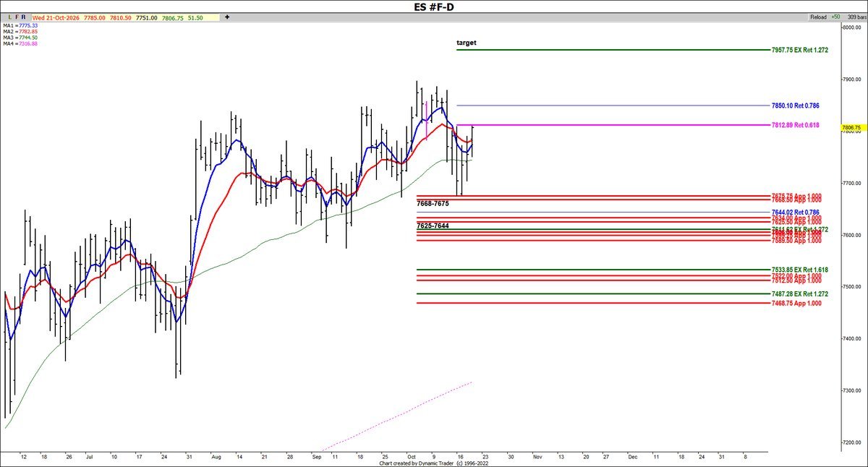The height and width of the screenshot is (467, 868).
Task: Click the 7668-7675 zone annotation
Action: coord(433,204)
